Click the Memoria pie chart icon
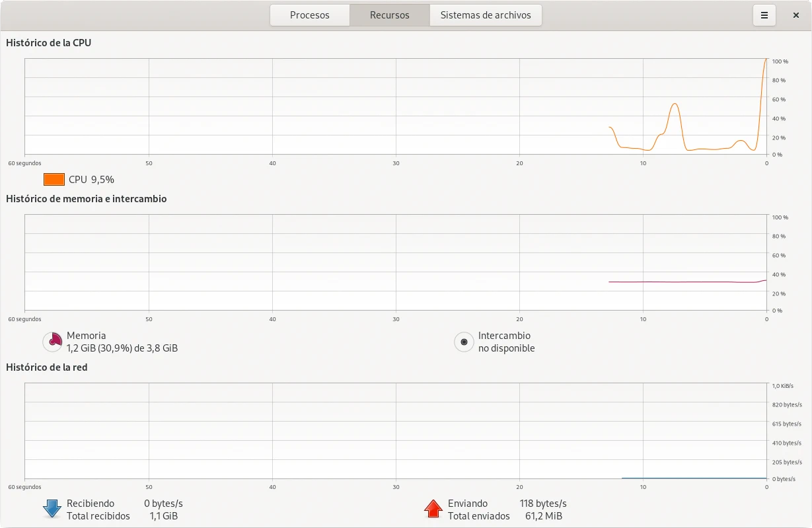 52,342
